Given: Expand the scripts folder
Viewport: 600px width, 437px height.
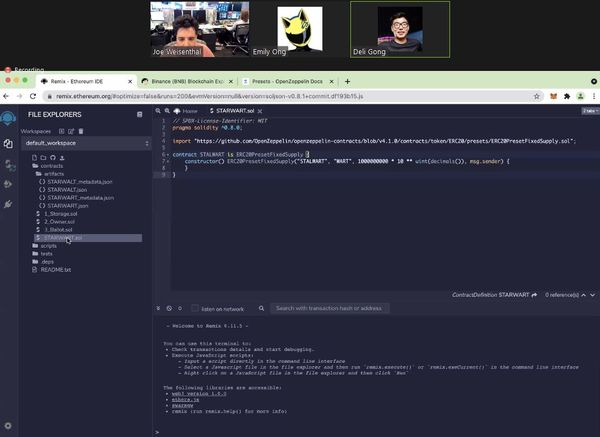Looking at the screenshot, I should point(48,245).
